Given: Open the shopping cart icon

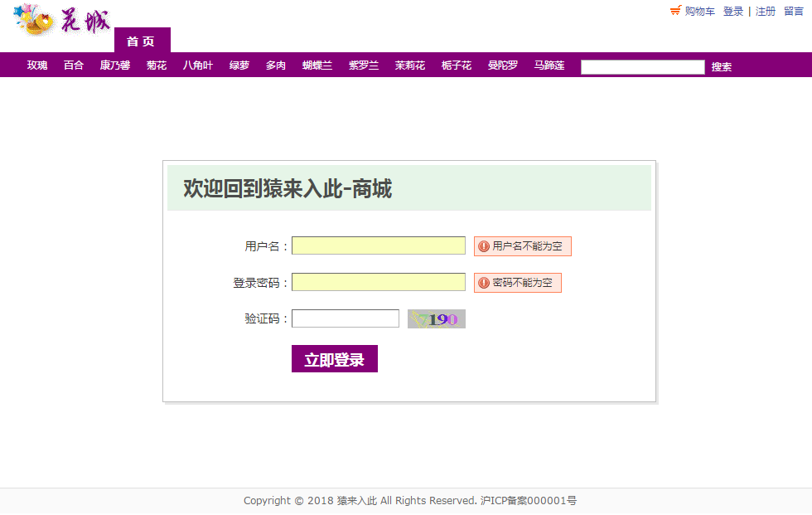Looking at the screenshot, I should [x=675, y=10].
